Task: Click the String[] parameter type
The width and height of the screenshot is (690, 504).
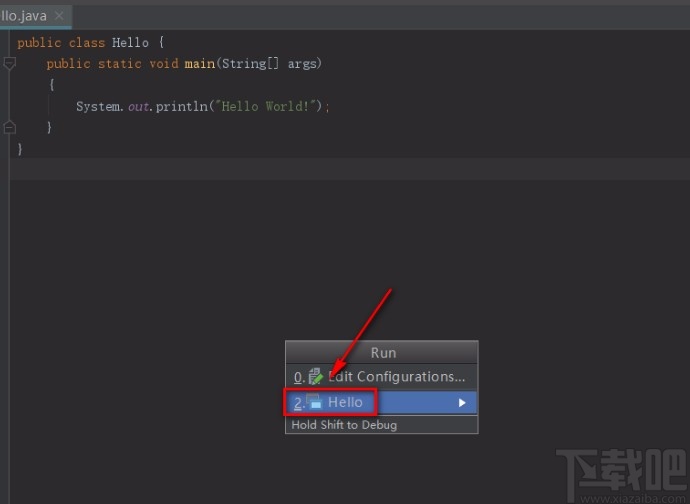Action: pyautogui.click(x=250, y=63)
